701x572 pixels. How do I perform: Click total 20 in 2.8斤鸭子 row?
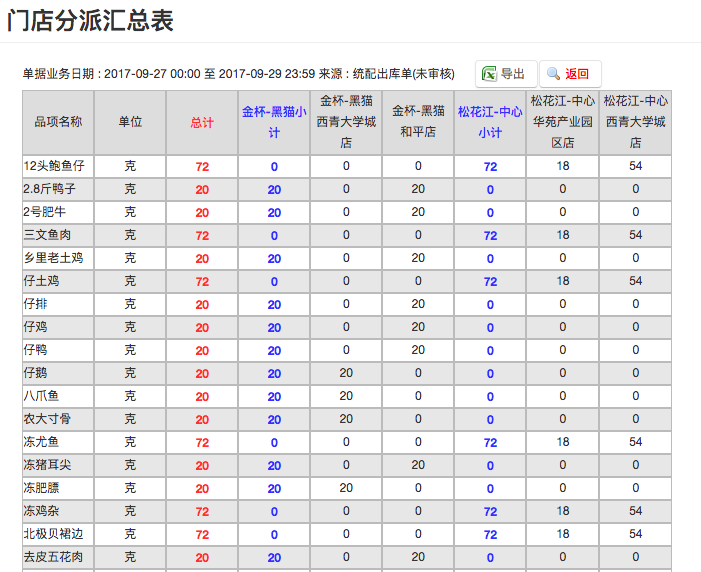pos(202,190)
